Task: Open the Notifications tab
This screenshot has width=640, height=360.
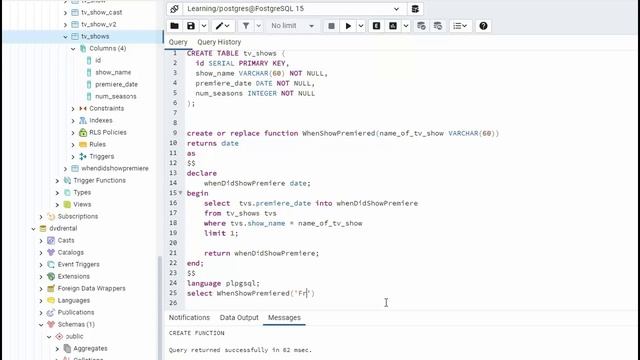Action: tap(189, 318)
